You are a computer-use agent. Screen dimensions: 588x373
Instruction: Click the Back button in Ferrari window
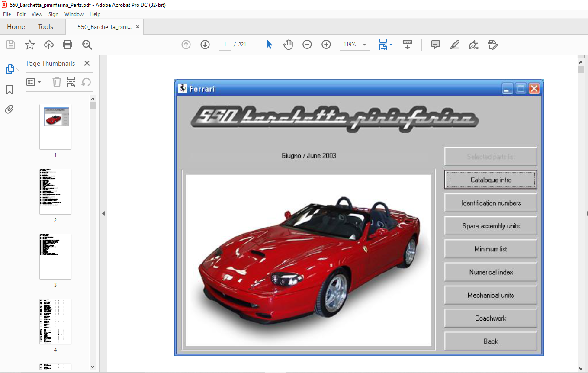tap(491, 341)
